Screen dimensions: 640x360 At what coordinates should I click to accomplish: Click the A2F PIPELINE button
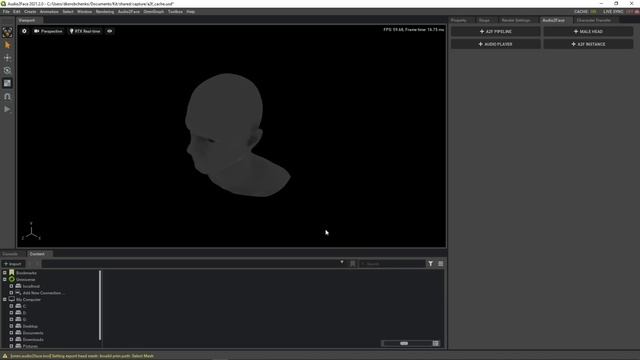496,31
